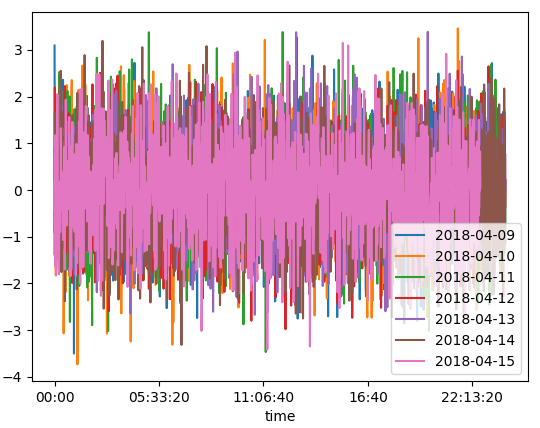The width and height of the screenshot is (540, 428).
Task: Click the y-axis tick label 3
Action: (18, 51)
